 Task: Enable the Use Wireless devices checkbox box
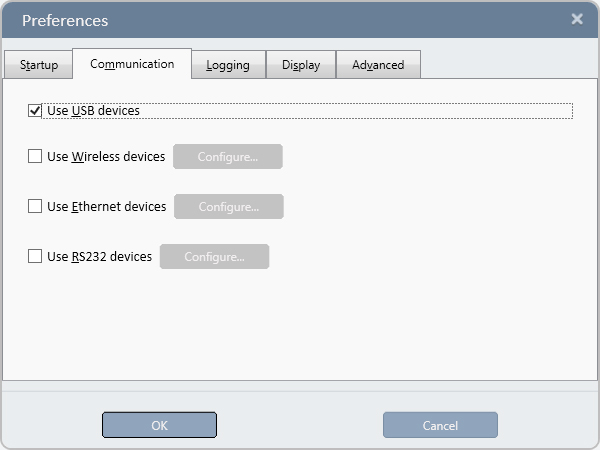click(x=35, y=156)
